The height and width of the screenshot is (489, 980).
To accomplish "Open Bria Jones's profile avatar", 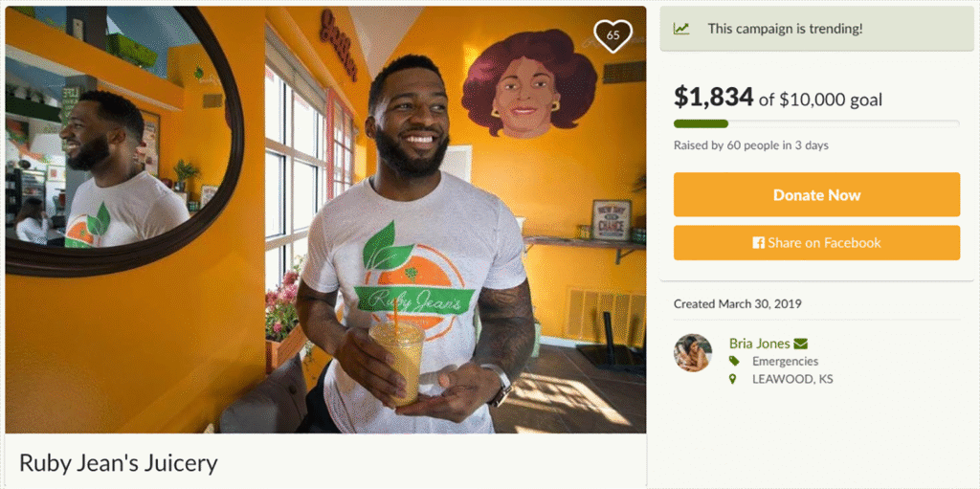I will click(692, 353).
